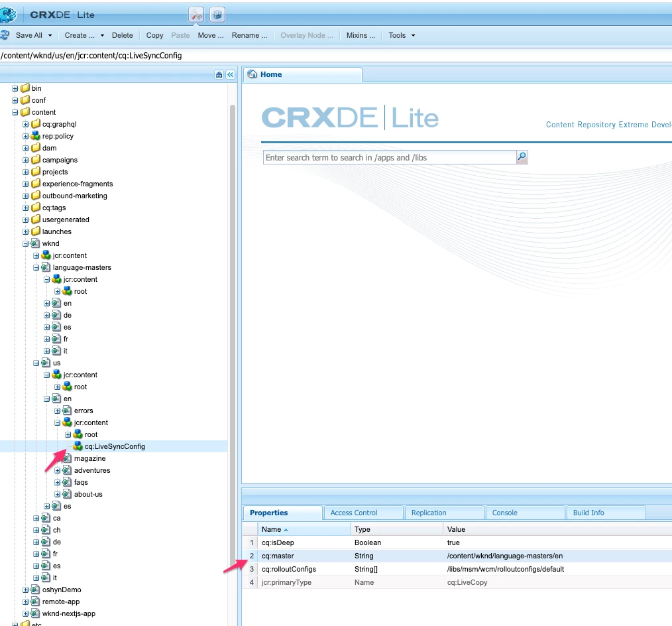672x626 pixels.
Task: Collapse the wknd node
Action: (x=26, y=243)
